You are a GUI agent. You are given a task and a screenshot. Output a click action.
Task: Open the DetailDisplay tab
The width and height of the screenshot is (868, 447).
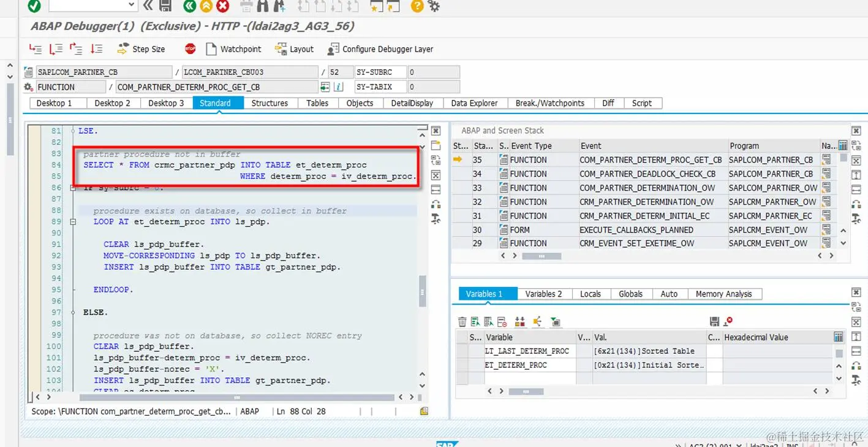point(412,103)
